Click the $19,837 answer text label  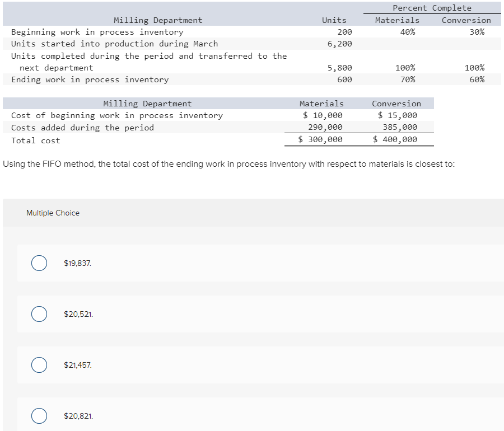point(78,263)
